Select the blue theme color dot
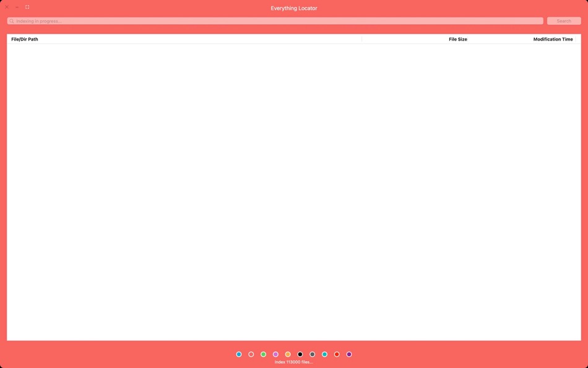Viewport: 588px width, 368px height. 238,354
